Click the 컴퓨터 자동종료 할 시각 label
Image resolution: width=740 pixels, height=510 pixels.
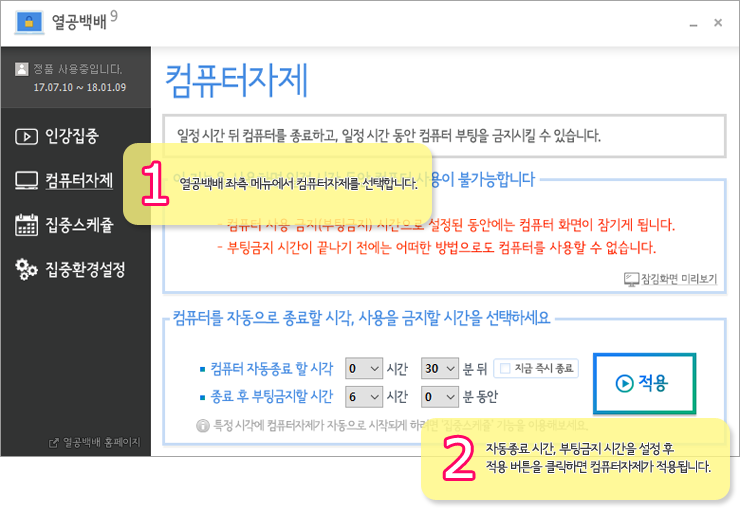pos(272,368)
